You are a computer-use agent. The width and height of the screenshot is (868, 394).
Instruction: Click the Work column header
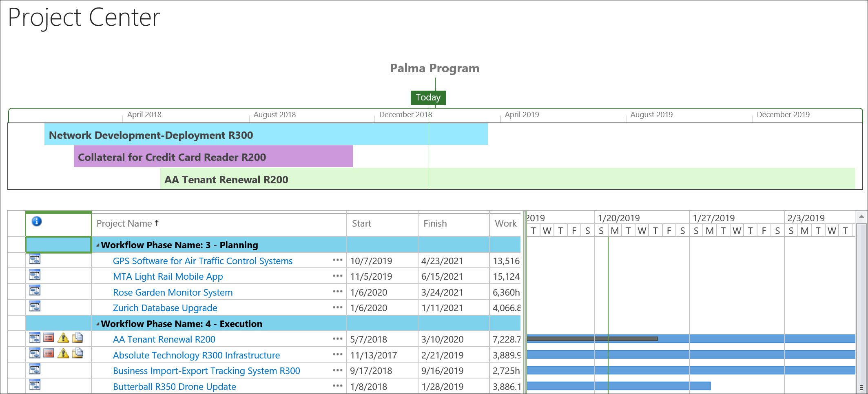pos(505,224)
